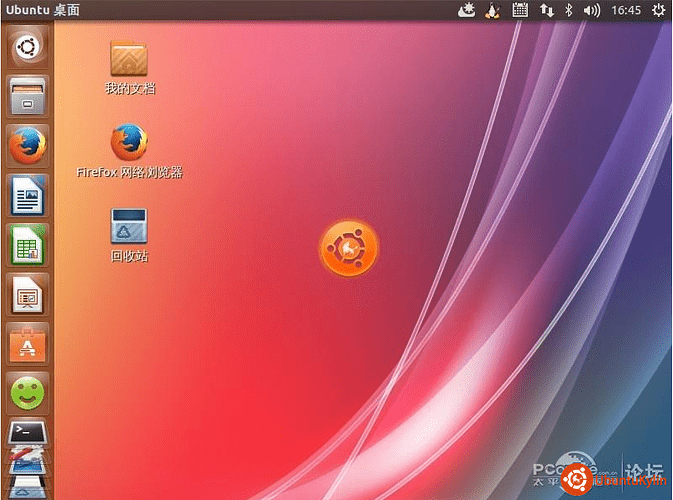The height and width of the screenshot is (500, 673).
Task: Click the green smiley face launcher icon
Action: click(27, 392)
